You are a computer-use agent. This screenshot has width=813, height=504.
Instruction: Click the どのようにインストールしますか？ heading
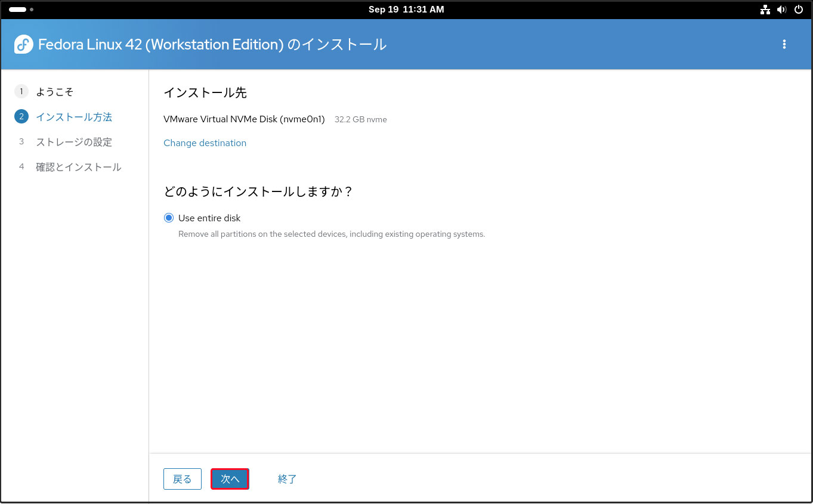258,191
